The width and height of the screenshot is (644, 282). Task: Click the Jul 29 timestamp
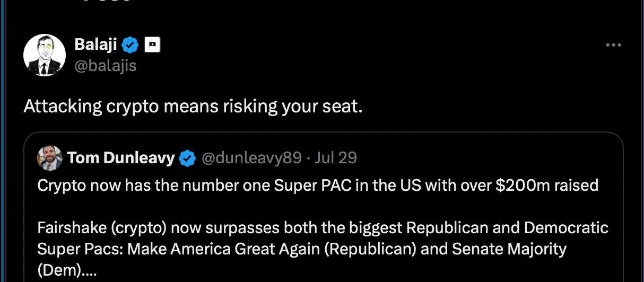(x=336, y=158)
